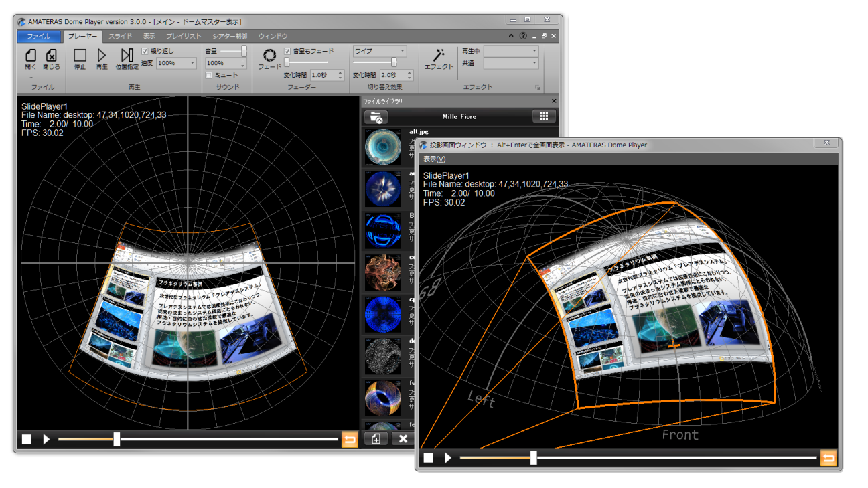Select the orange-blue spiral thumbnail

point(382,397)
